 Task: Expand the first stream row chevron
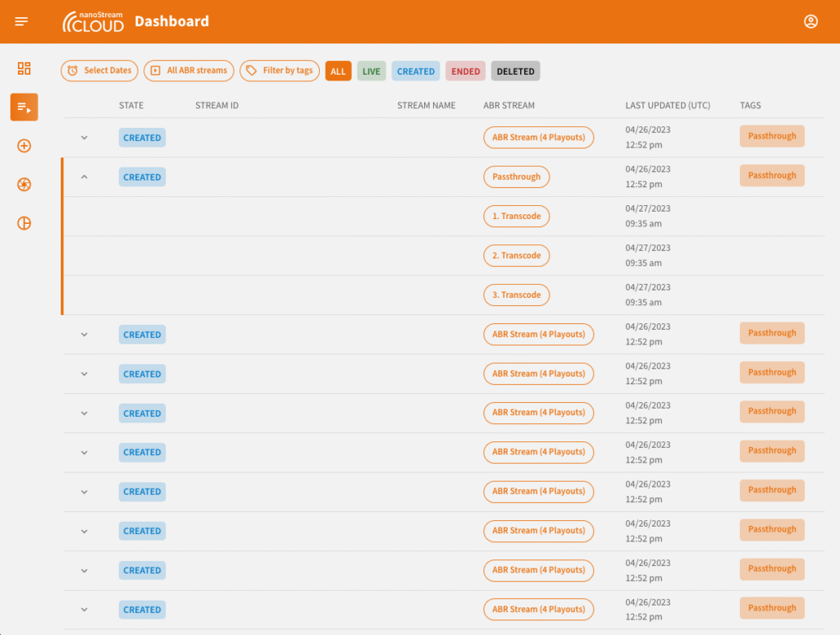pyautogui.click(x=84, y=138)
